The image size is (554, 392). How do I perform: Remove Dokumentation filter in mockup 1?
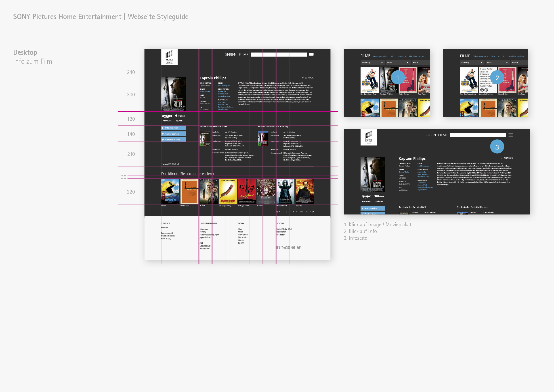pos(381,56)
